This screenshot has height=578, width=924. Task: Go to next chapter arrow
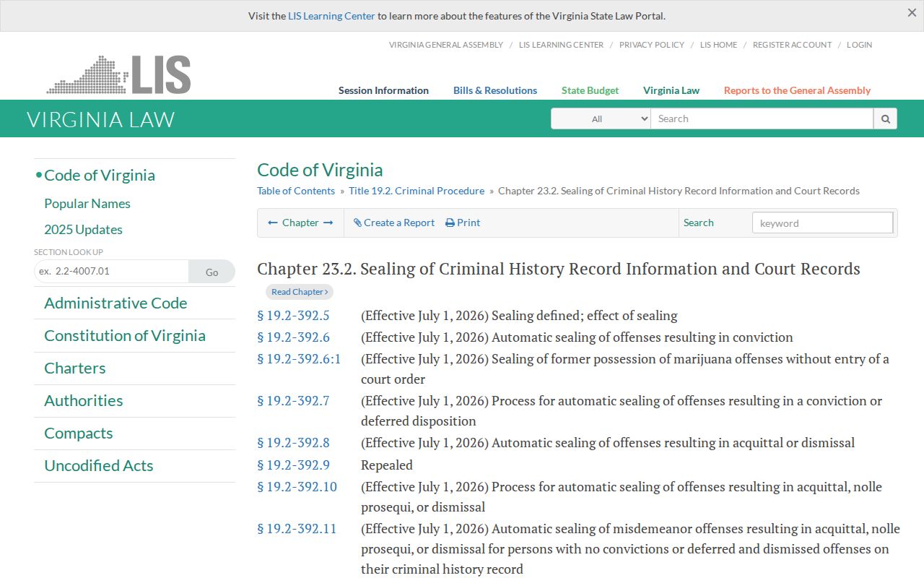pos(328,223)
